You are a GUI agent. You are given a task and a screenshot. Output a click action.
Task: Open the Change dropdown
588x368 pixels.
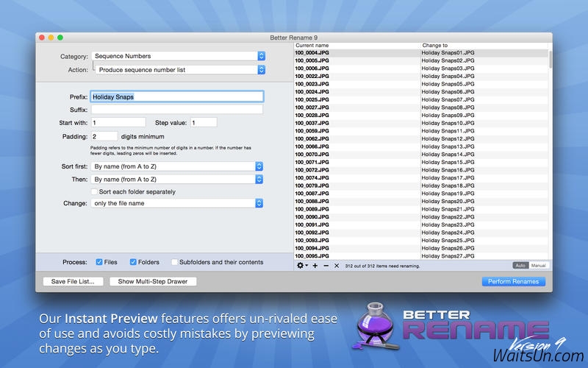pos(176,203)
